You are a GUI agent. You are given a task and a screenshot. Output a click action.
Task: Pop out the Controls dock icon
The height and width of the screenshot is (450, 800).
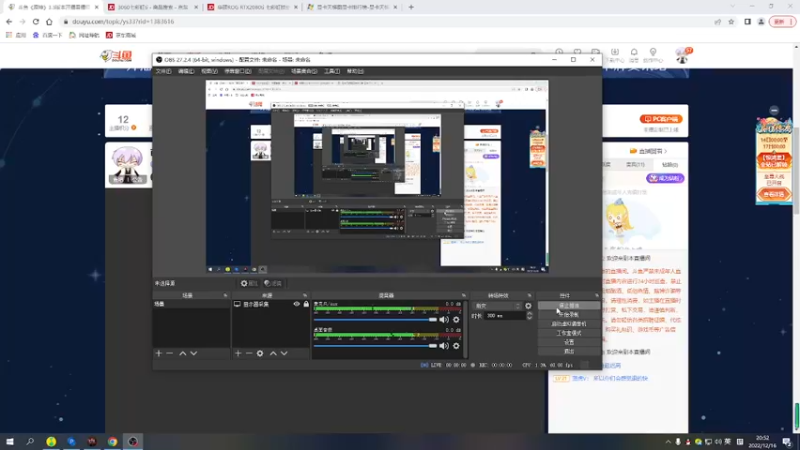[x=596, y=295]
